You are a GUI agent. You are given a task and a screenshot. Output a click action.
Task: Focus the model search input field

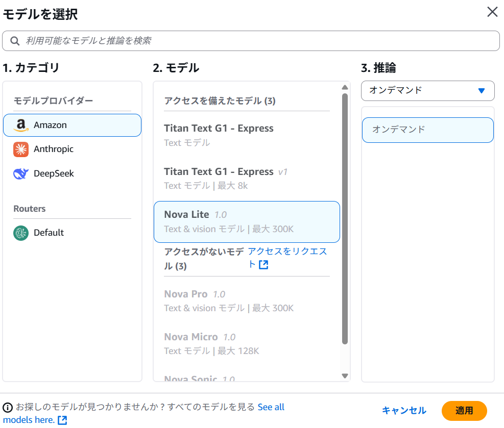(x=251, y=41)
